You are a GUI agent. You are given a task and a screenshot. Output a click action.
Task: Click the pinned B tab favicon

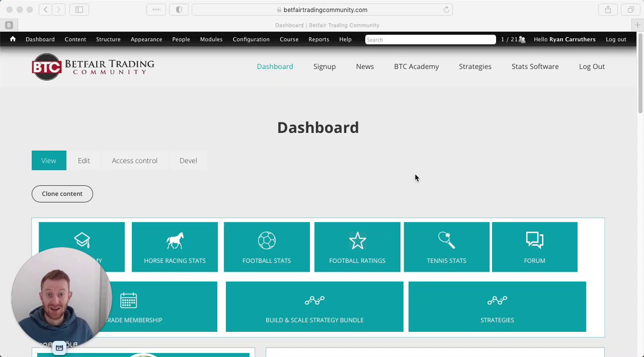pyautogui.click(x=9, y=25)
